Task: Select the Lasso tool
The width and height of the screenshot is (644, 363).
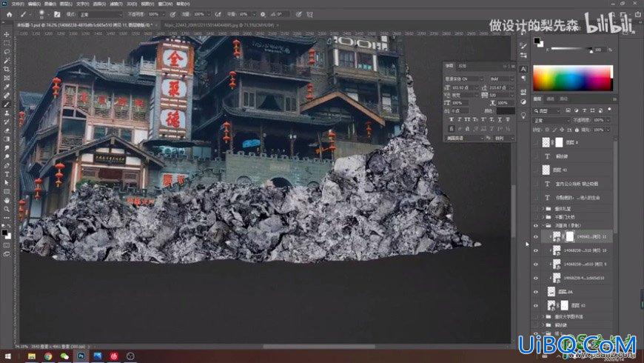Action: (7, 52)
